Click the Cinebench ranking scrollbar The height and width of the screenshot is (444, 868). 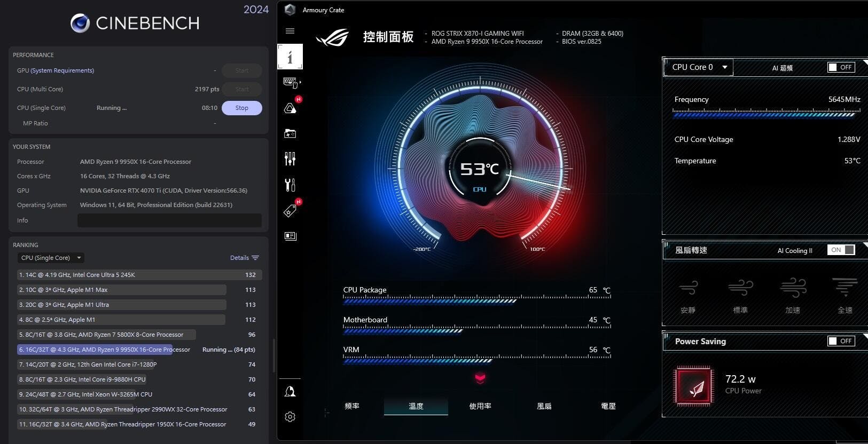coord(274,355)
